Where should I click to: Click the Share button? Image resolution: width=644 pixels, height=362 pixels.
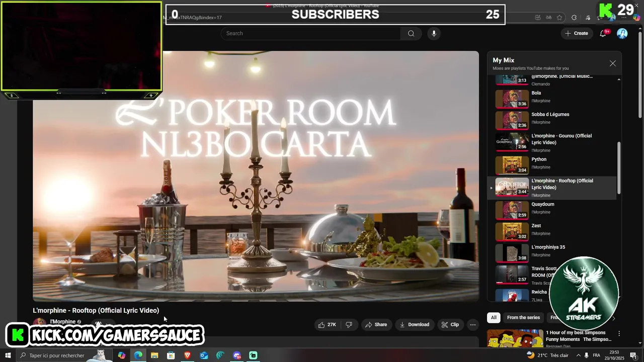pyautogui.click(x=376, y=325)
